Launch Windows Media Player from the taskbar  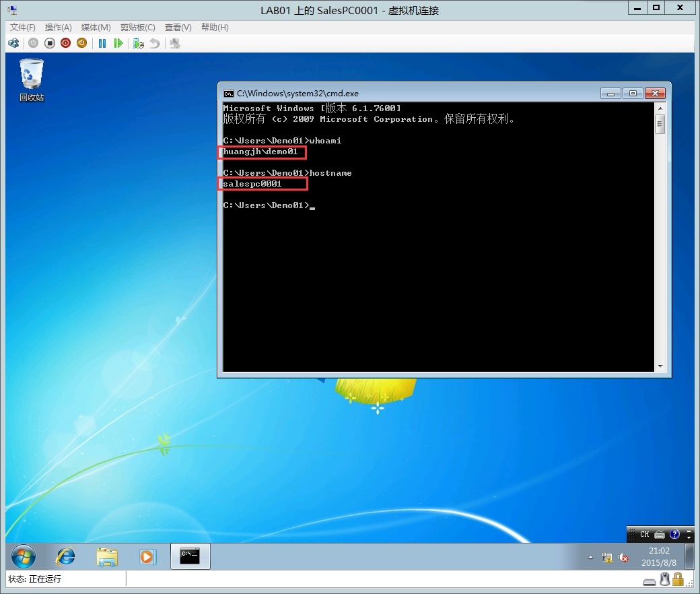(x=147, y=557)
